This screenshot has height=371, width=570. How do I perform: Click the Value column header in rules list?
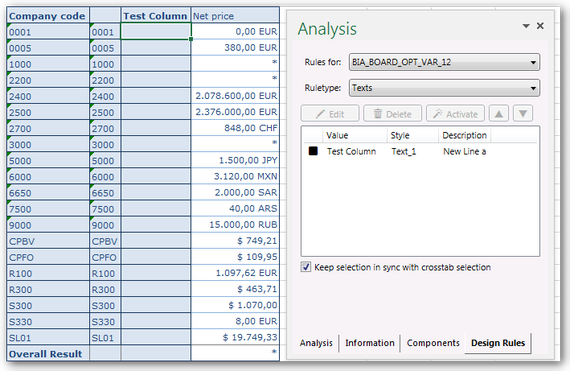(354, 135)
